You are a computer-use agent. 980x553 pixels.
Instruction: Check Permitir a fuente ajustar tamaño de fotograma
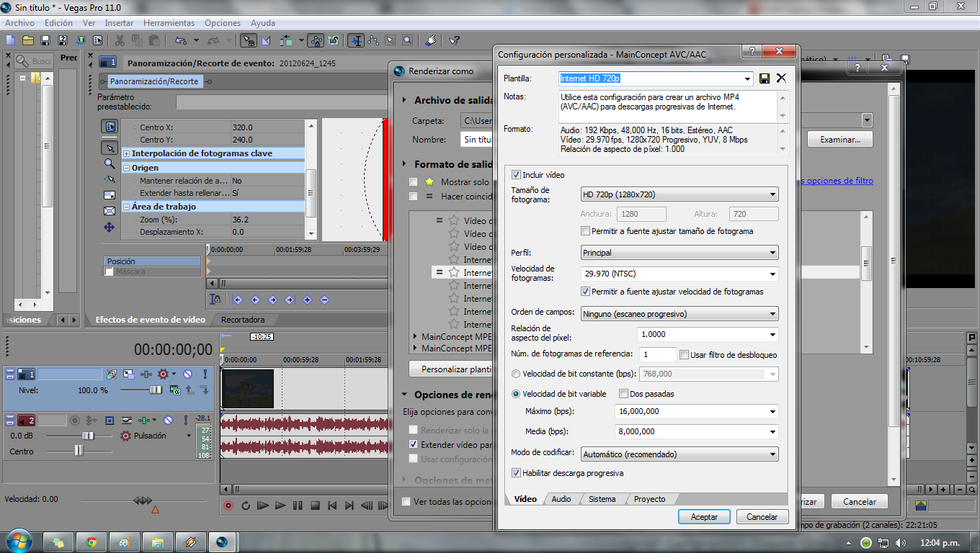tap(586, 231)
